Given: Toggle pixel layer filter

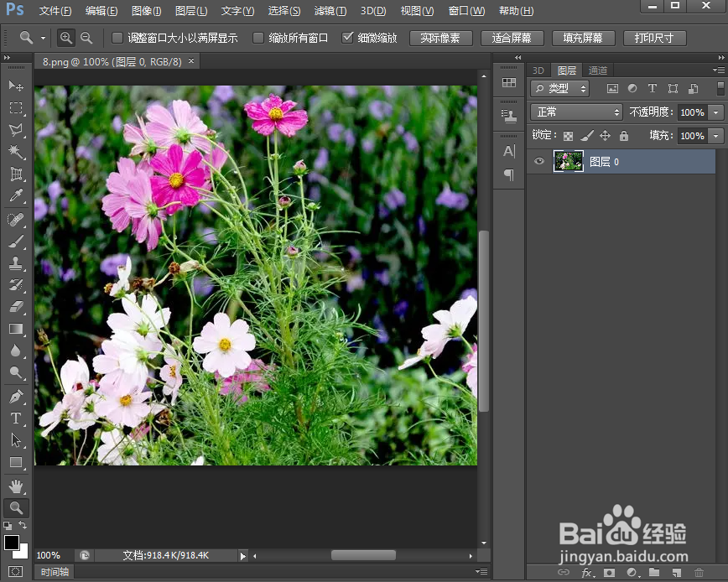Looking at the screenshot, I should pos(612,88).
